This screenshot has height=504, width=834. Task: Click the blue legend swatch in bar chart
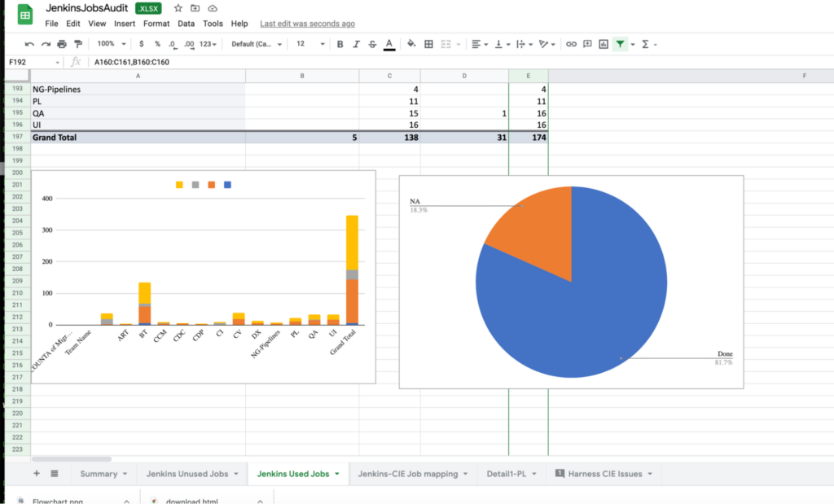click(x=228, y=185)
